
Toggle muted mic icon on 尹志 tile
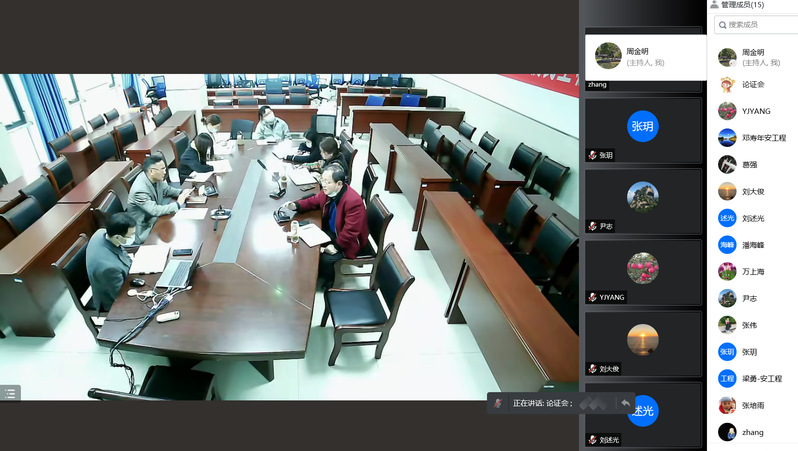click(x=593, y=227)
